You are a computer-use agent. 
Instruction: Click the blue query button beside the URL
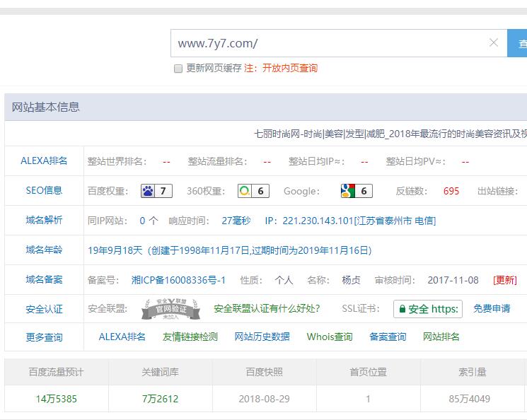coord(517,43)
